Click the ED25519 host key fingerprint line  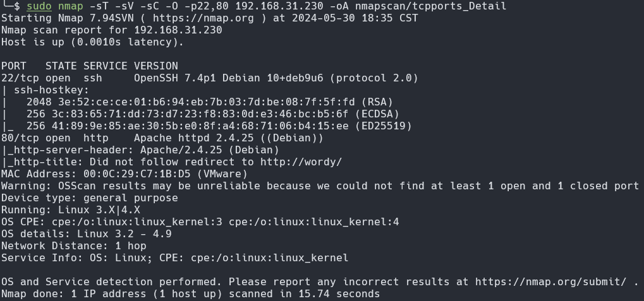(219, 126)
